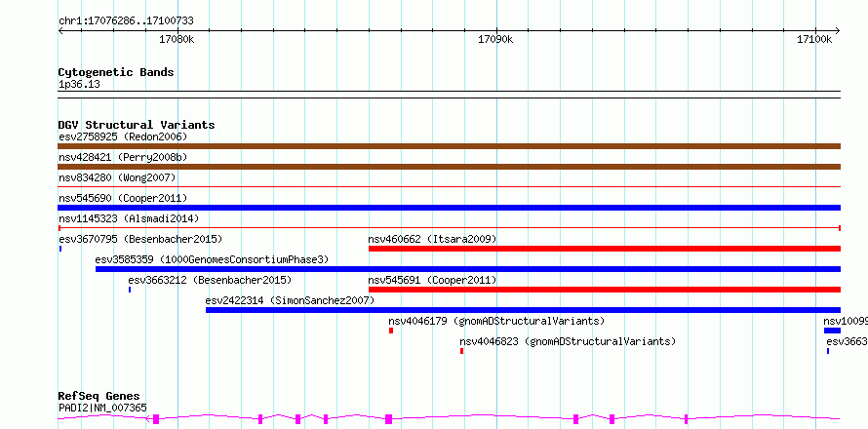This screenshot has height=429, width=868.
Task: Open the nsv834280 (Wong2007) variant
Action: click(117, 177)
